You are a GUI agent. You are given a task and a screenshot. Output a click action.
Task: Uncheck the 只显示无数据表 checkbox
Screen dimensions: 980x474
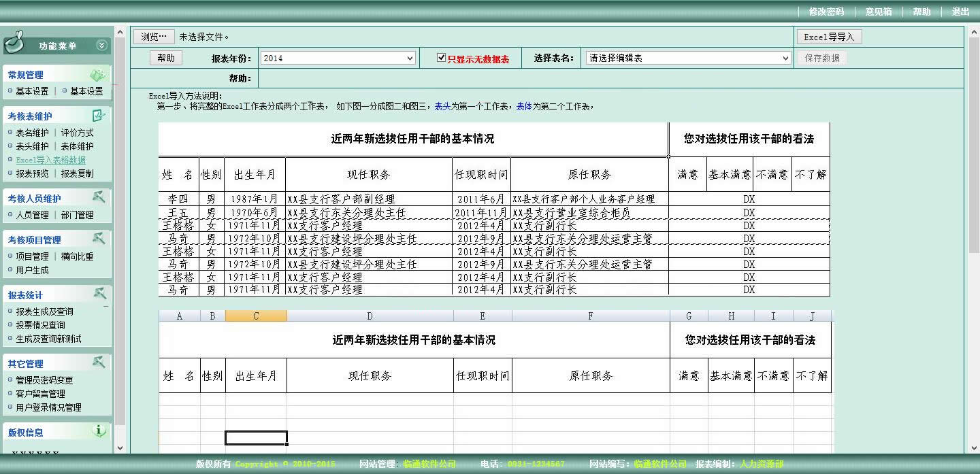[442, 57]
